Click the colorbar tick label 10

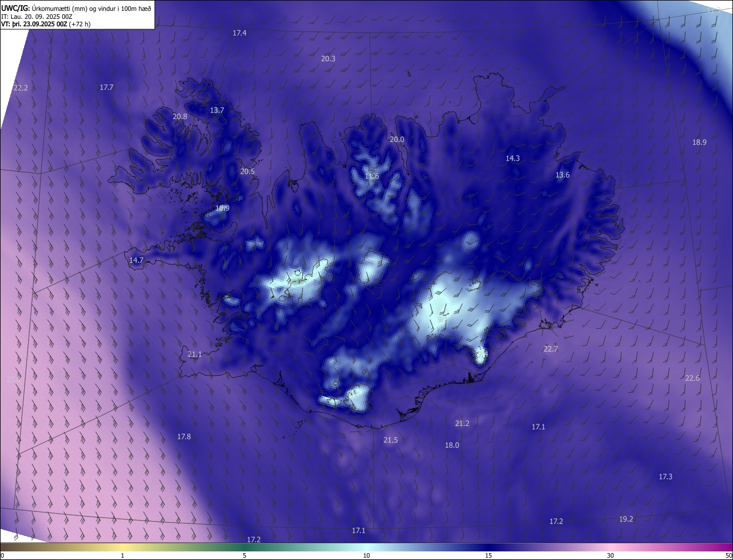pyautogui.click(x=366, y=556)
